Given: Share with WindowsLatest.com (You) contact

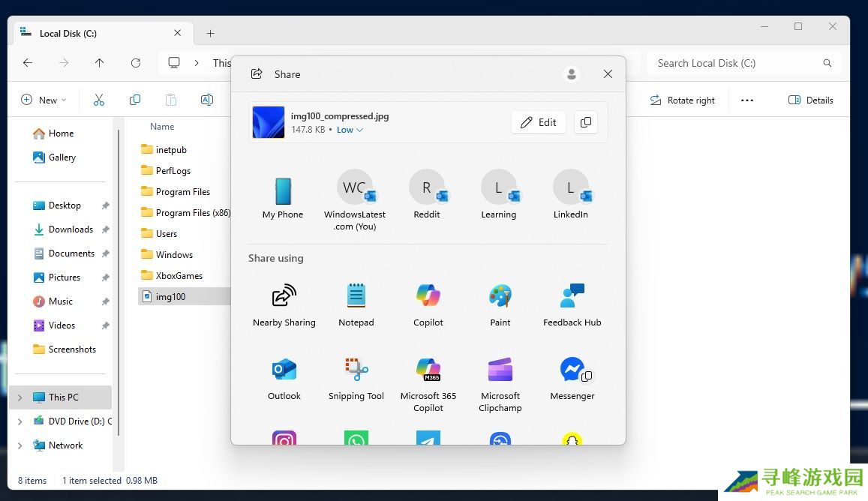Looking at the screenshot, I should pyautogui.click(x=355, y=199).
